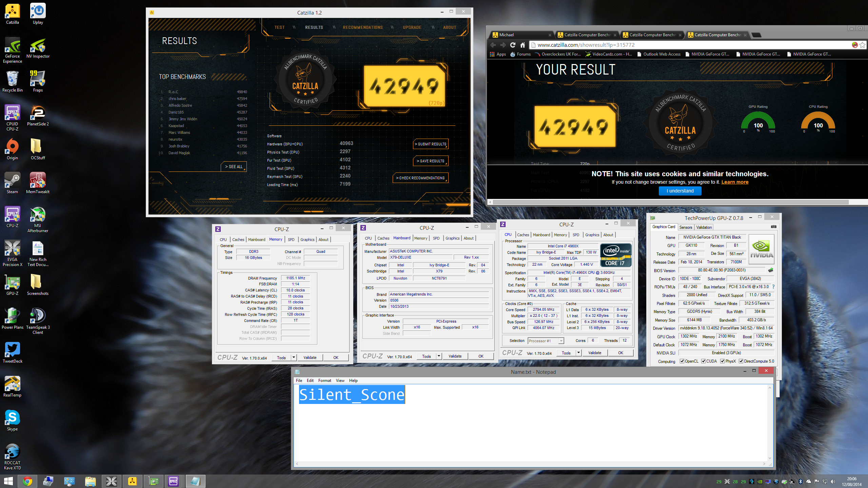Open the Graphics tab in CPU tab CPU-Z window

(x=592, y=235)
